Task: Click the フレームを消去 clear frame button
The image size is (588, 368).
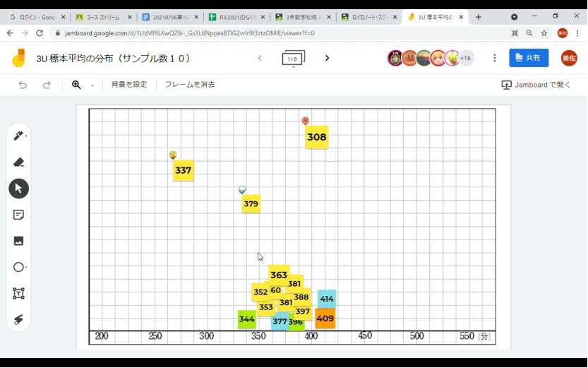Action: click(190, 85)
